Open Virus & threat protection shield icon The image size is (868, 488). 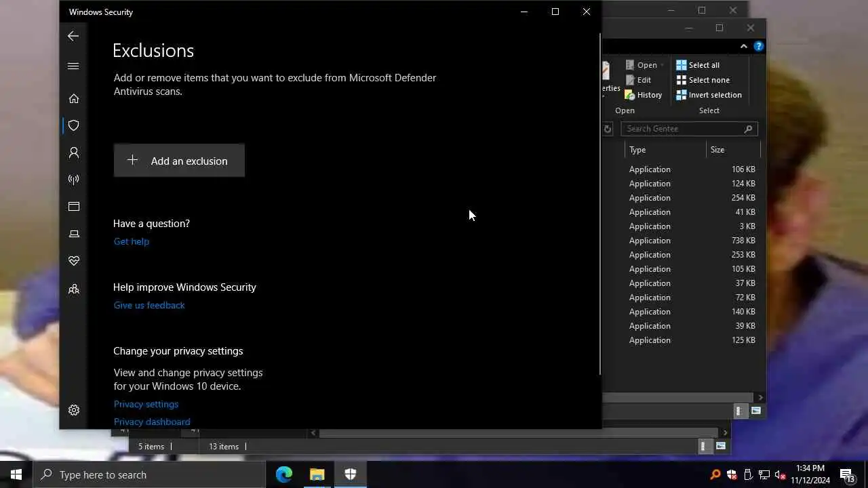(x=74, y=125)
